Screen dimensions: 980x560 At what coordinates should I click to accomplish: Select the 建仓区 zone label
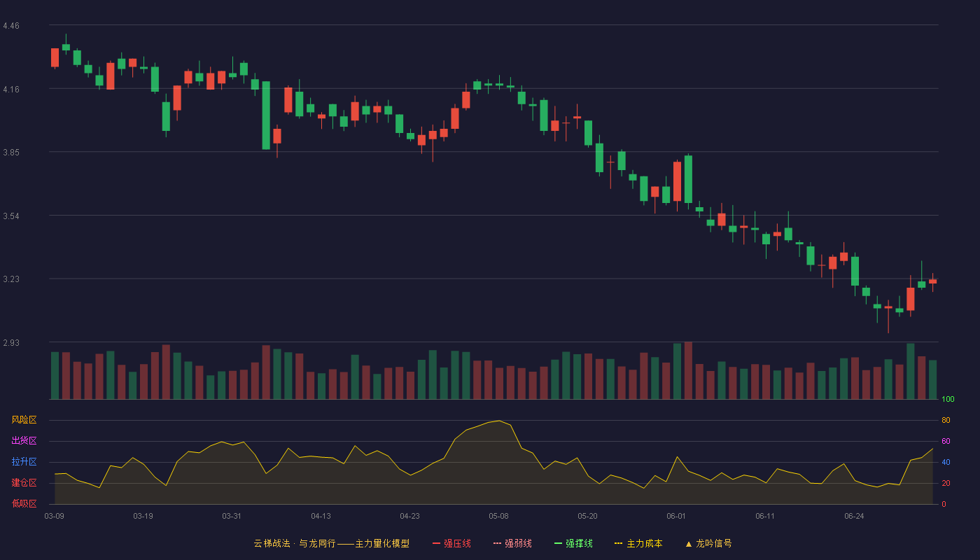(24, 483)
